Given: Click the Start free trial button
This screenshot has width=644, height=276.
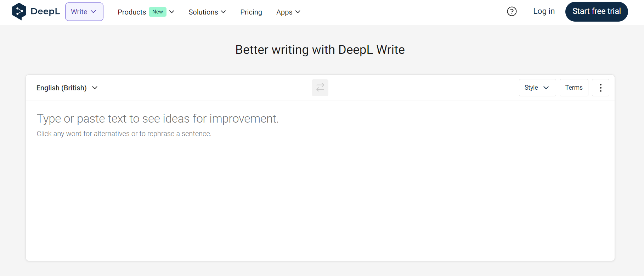Looking at the screenshot, I should (x=597, y=12).
